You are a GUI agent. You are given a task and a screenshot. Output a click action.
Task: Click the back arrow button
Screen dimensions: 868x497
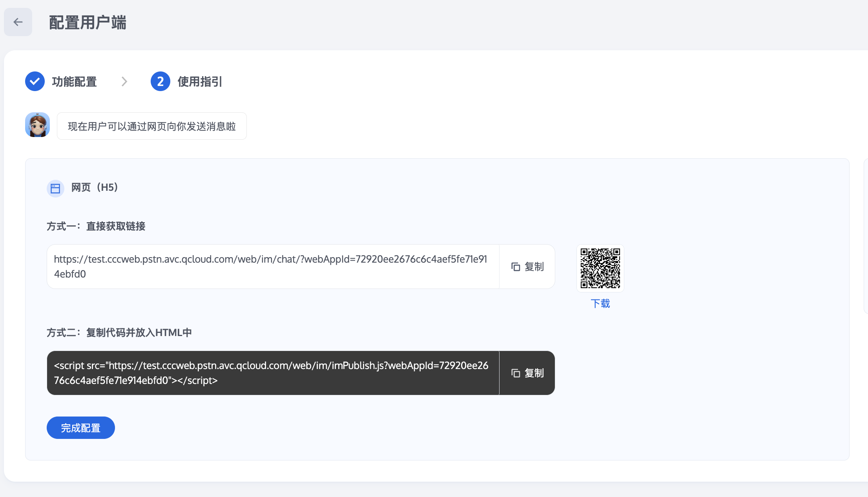18,22
